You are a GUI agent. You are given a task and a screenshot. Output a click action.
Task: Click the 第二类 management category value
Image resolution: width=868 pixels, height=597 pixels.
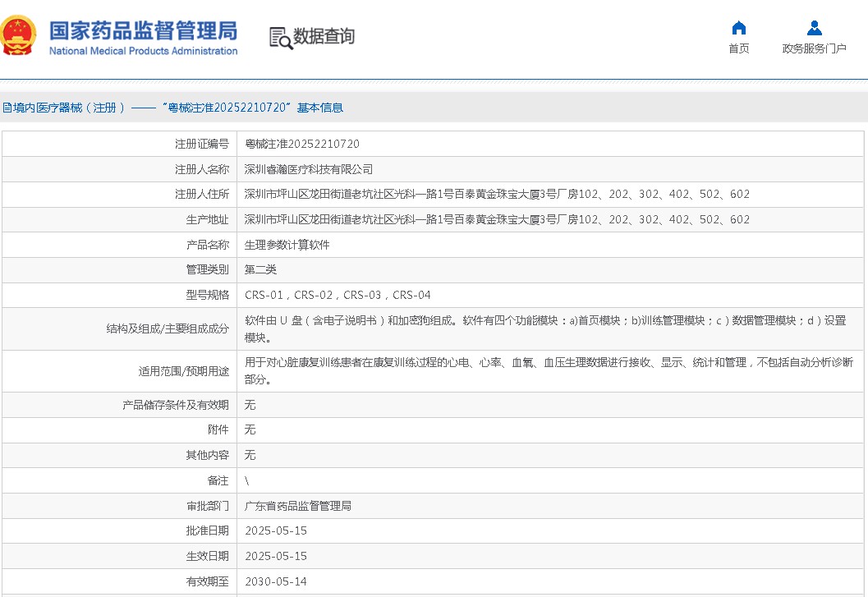pos(261,269)
